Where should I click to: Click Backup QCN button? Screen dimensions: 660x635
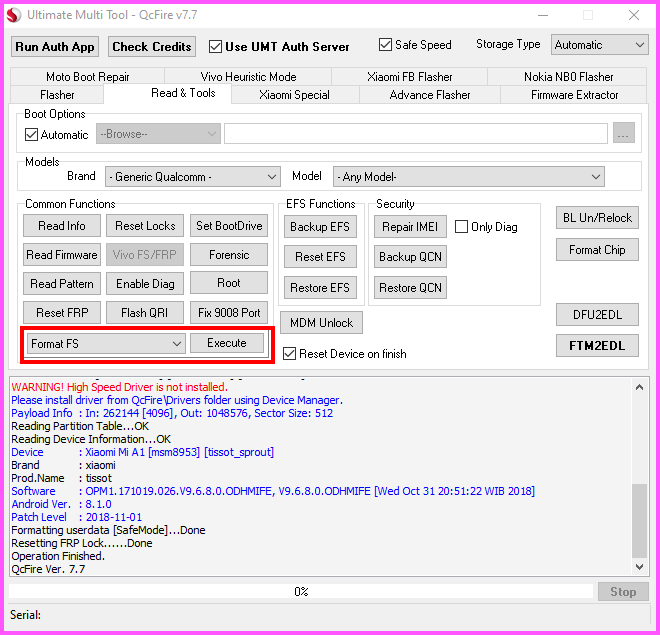click(410, 257)
